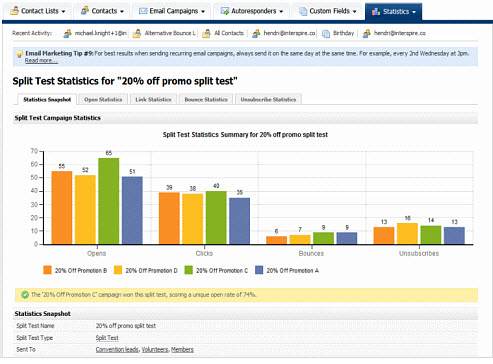Expand the Statistics dropdown arrow
This screenshot has width=493, height=364.
414,12
